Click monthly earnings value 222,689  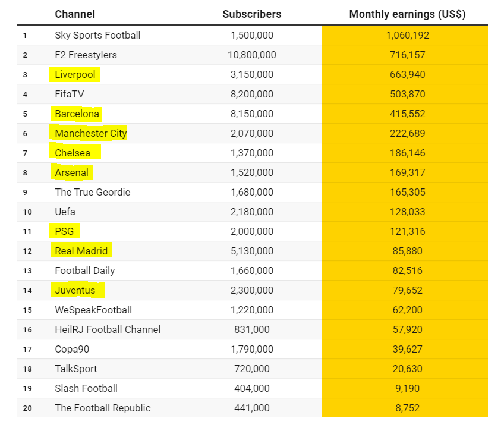407,133
